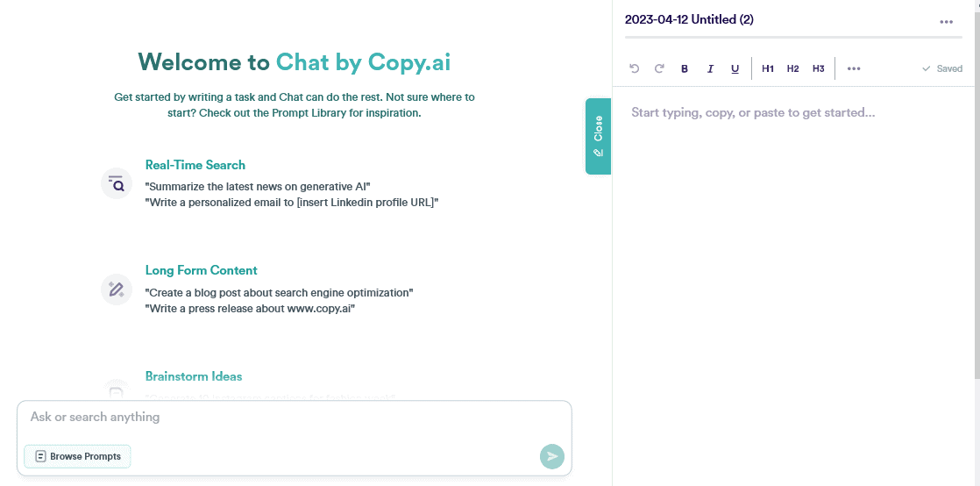This screenshot has width=980, height=486.
Task: Click the editor text area placeholder
Action: (x=753, y=112)
